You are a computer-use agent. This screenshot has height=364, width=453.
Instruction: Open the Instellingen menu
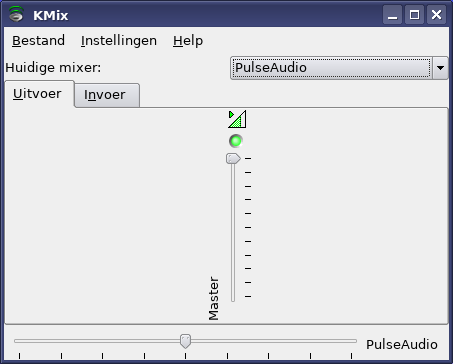[119, 41]
